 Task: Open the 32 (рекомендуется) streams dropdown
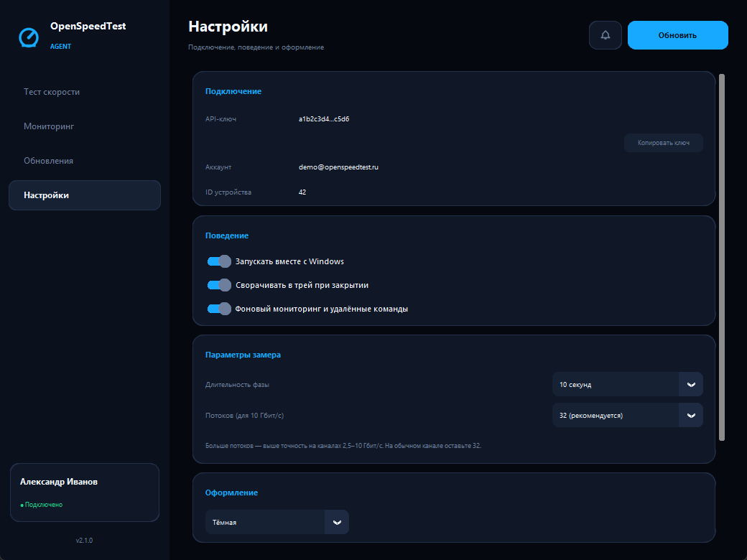628,415
